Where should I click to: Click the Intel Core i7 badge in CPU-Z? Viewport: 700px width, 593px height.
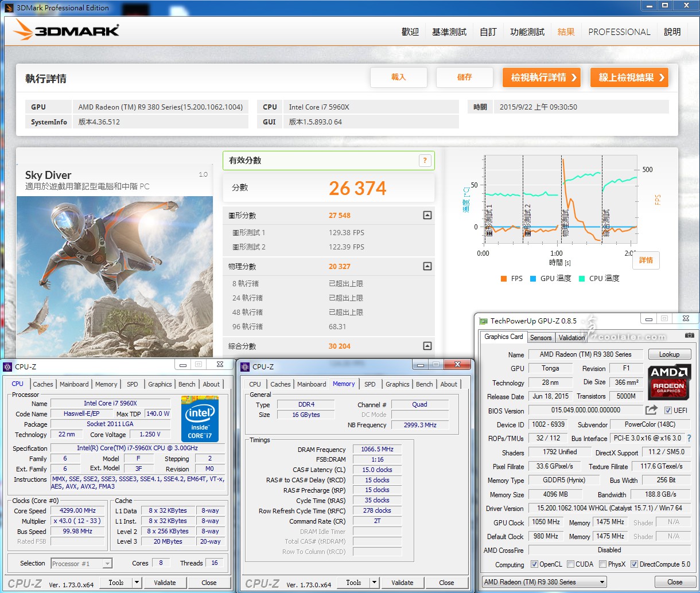click(200, 419)
